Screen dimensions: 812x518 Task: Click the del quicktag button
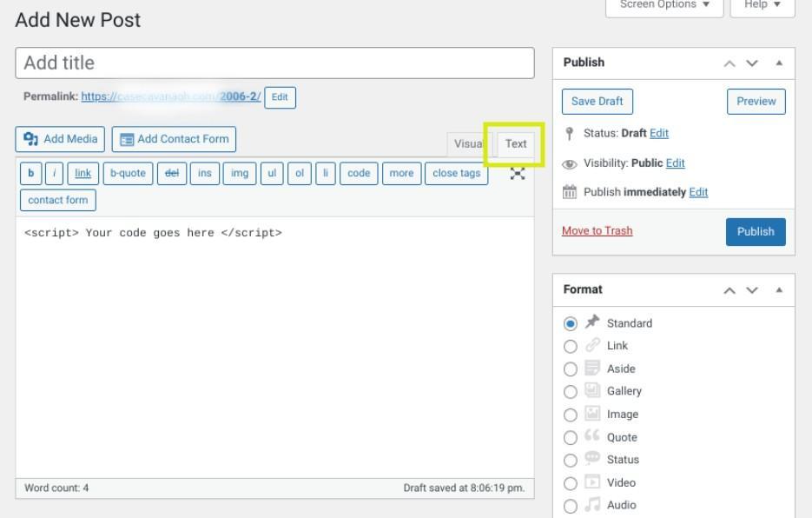click(x=172, y=173)
